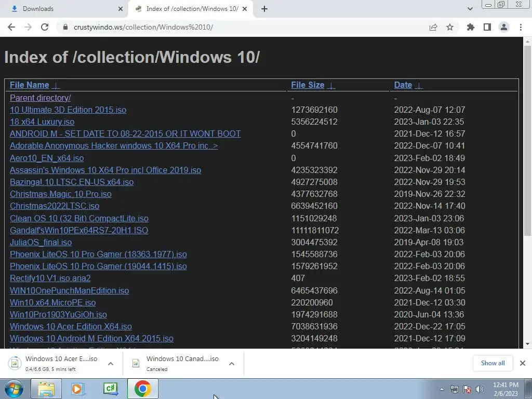
Task: Close the Downloads tab
Action: click(121, 9)
